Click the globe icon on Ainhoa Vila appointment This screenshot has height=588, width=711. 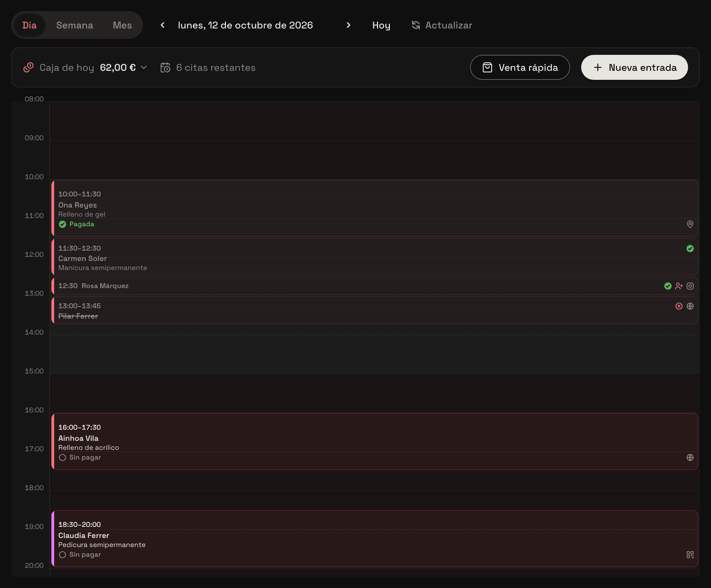pos(690,457)
